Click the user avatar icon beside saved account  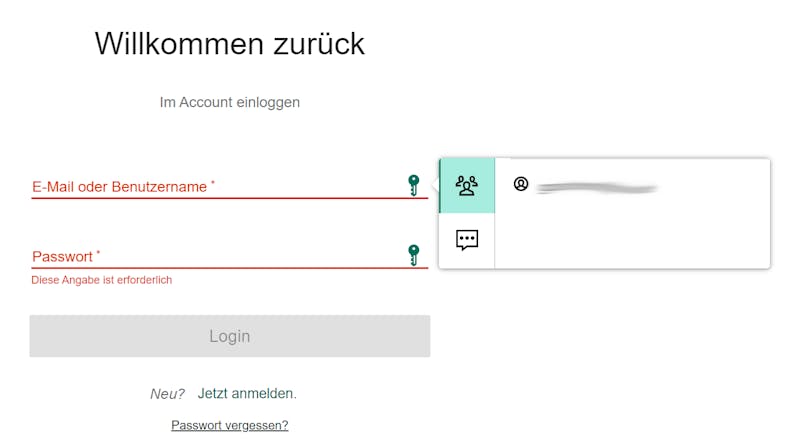(521, 184)
